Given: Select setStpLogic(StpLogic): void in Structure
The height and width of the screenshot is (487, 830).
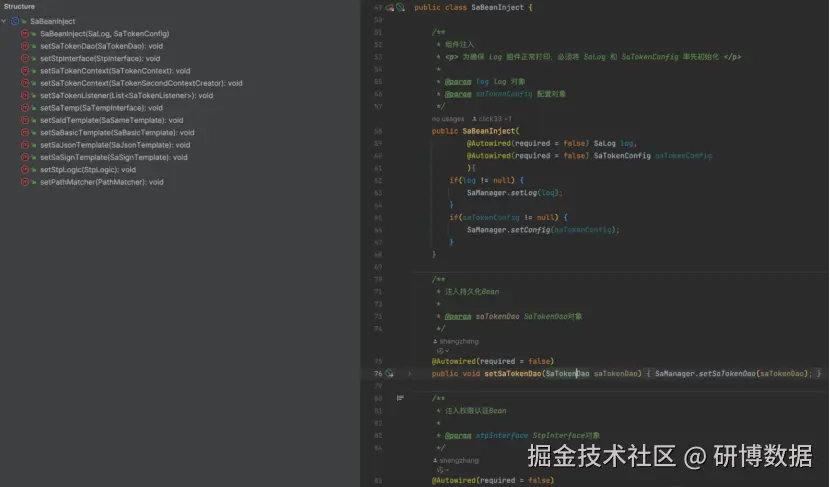Looking at the screenshot, I should [x=88, y=169].
